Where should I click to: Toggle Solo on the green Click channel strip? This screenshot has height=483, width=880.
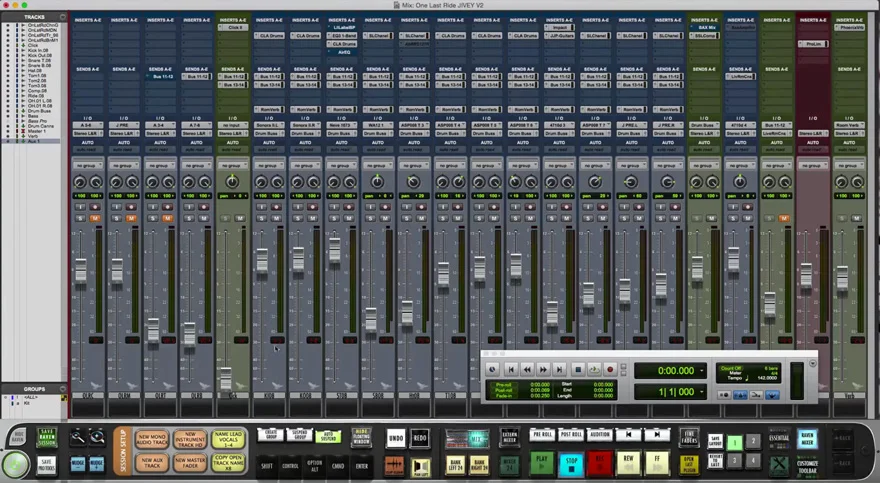(225, 218)
